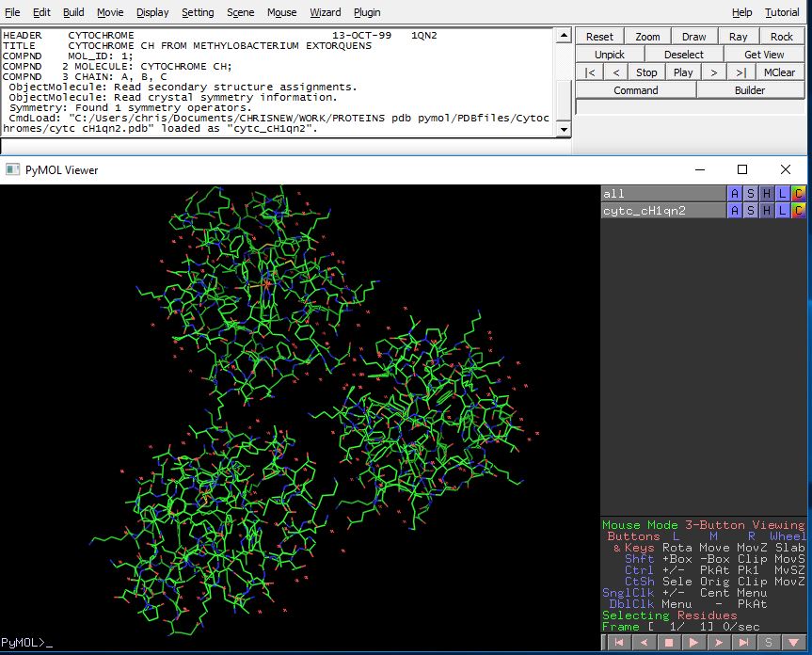Step back one frame in viewer
The width and height of the screenshot is (812, 655).
(643, 643)
